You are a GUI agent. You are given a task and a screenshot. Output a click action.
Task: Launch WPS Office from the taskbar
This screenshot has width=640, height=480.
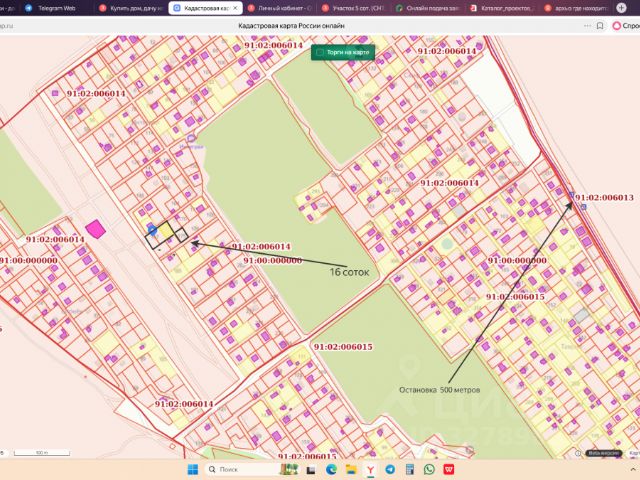449,469
